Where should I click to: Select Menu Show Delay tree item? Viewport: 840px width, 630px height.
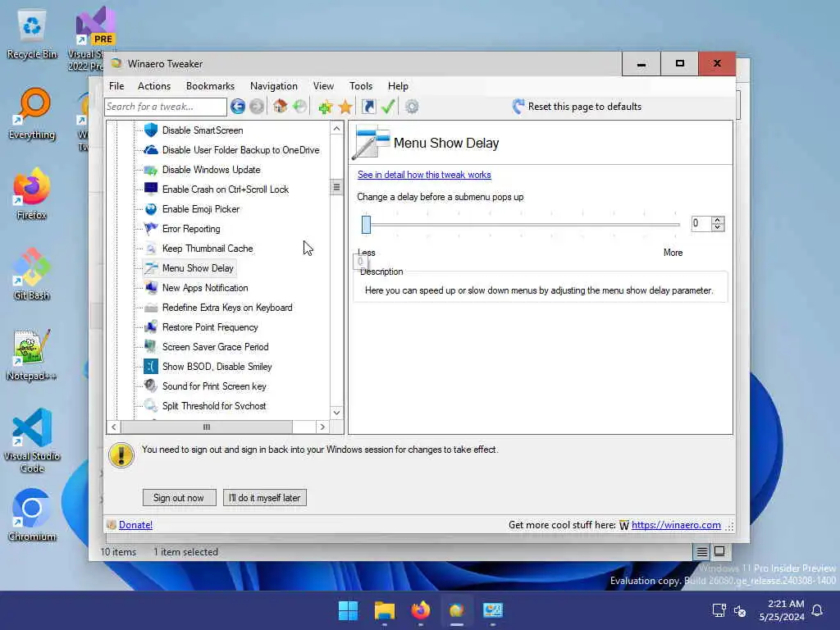point(198,268)
